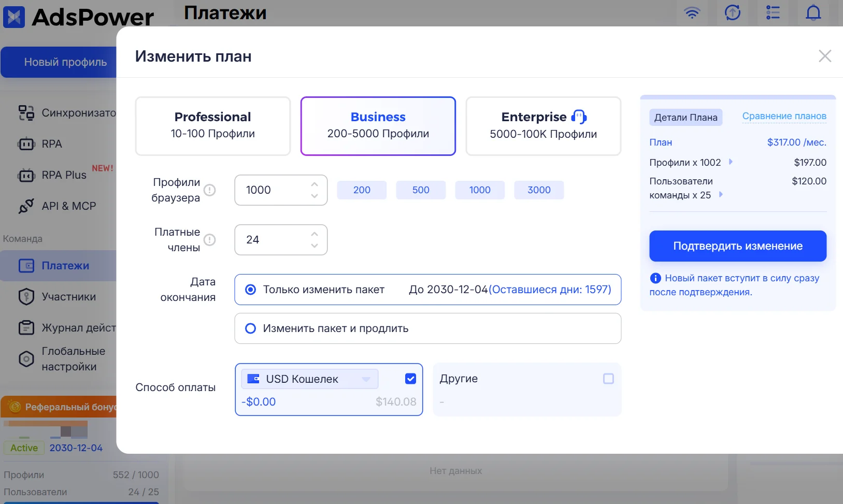Image resolution: width=843 pixels, height=504 pixels.
Task: Click the -$0.00 deduction amount
Action: [x=259, y=402]
